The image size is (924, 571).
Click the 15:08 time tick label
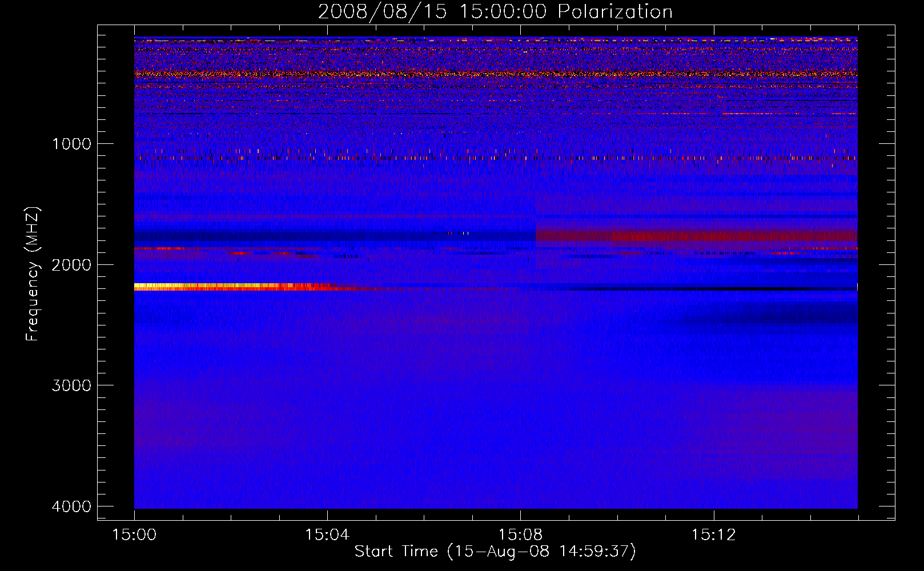(x=520, y=535)
